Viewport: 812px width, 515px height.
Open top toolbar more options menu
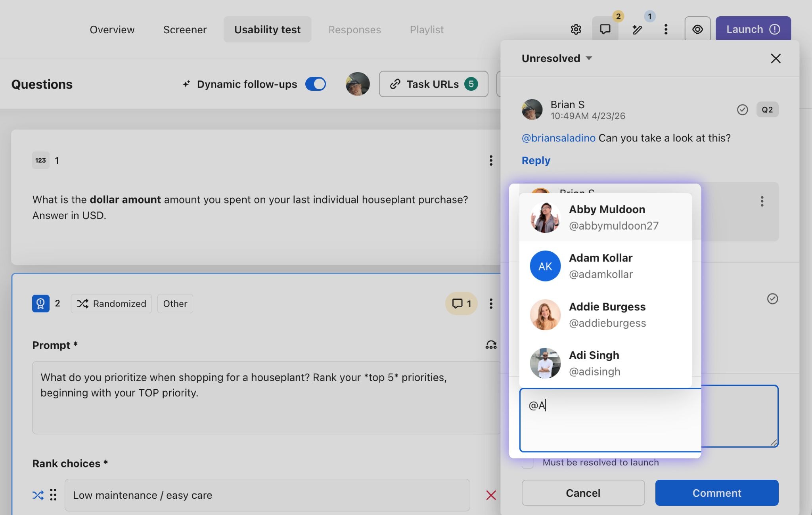click(x=666, y=29)
